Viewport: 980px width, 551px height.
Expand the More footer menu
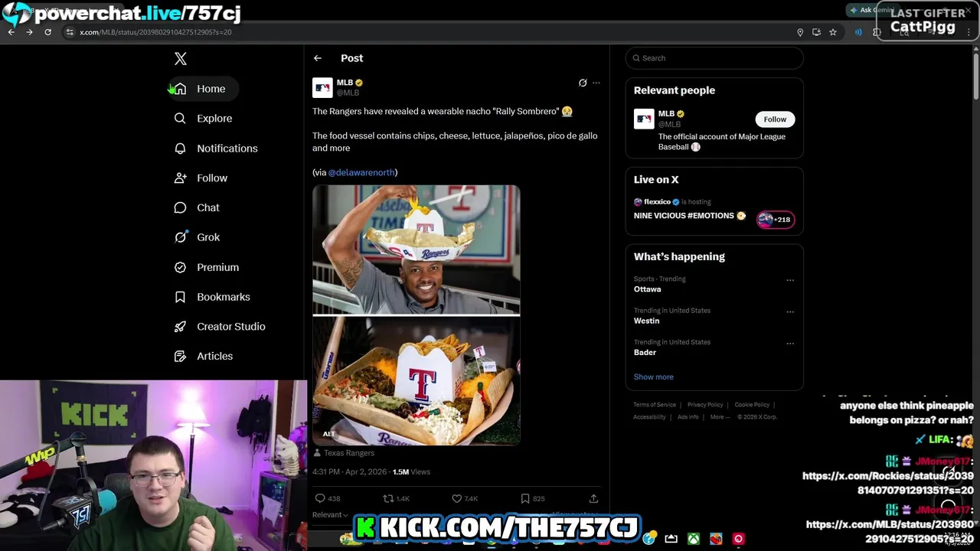[720, 417]
